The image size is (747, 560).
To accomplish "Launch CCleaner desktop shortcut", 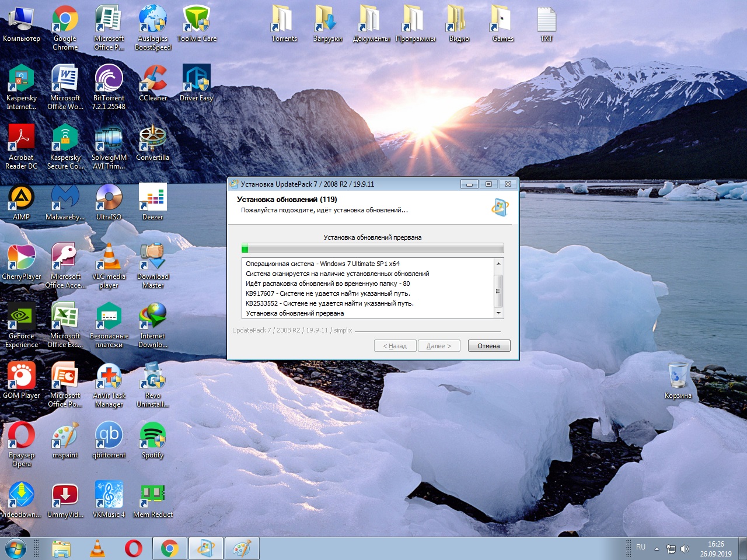I will [153, 84].
